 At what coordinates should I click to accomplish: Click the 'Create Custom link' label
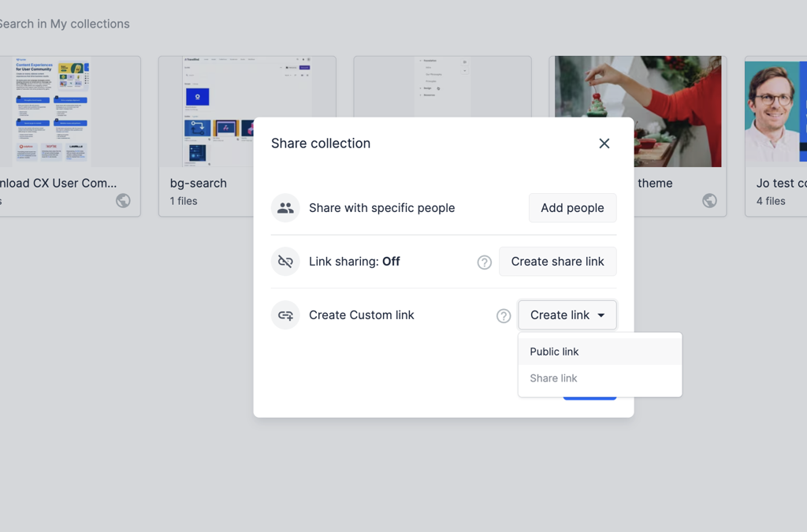pyautogui.click(x=361, y=315)
